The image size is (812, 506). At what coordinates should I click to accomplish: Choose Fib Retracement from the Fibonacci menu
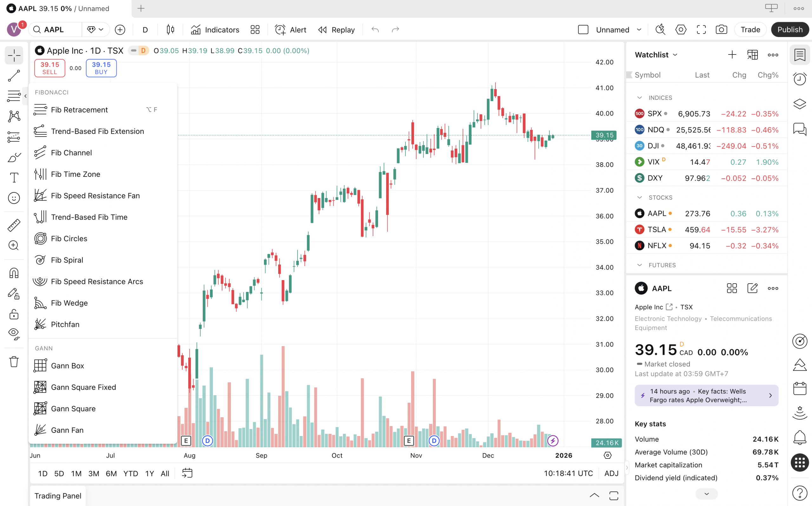[x=79, y=109]
